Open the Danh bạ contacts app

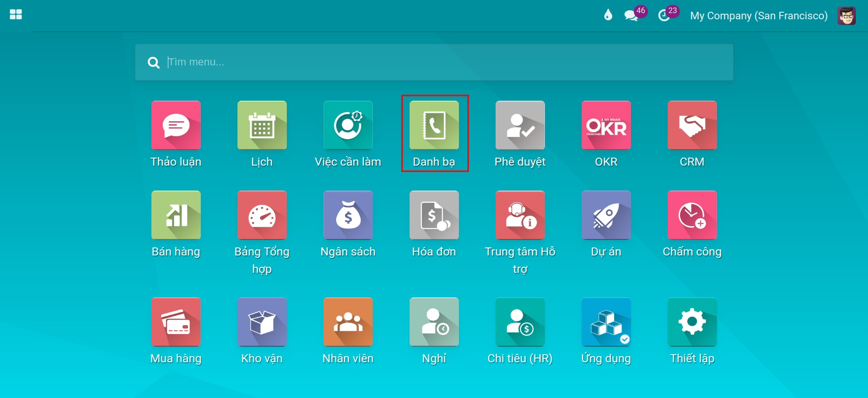[x=434, y=125]
